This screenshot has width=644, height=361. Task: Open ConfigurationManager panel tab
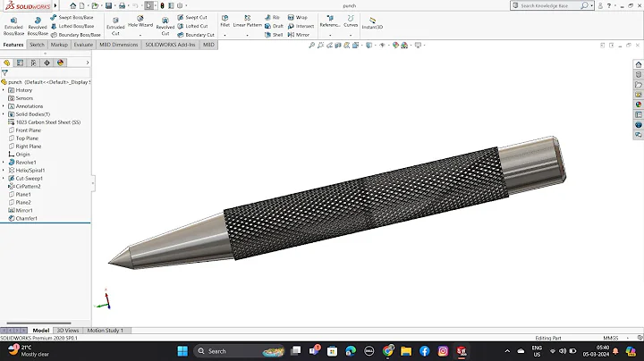(x=33, y=63)
